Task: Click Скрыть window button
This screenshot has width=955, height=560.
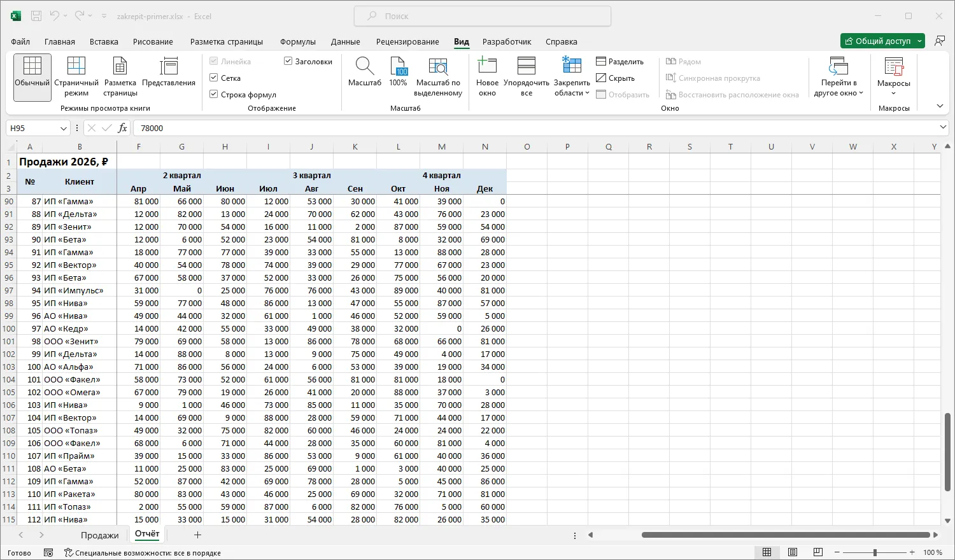Action: point(616,78)
